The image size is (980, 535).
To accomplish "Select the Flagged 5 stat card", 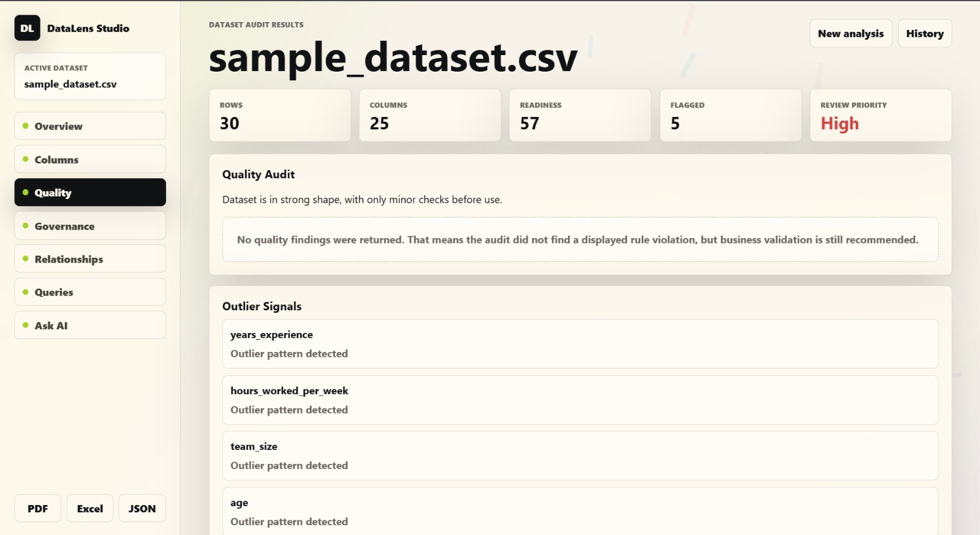I will 731,115.
